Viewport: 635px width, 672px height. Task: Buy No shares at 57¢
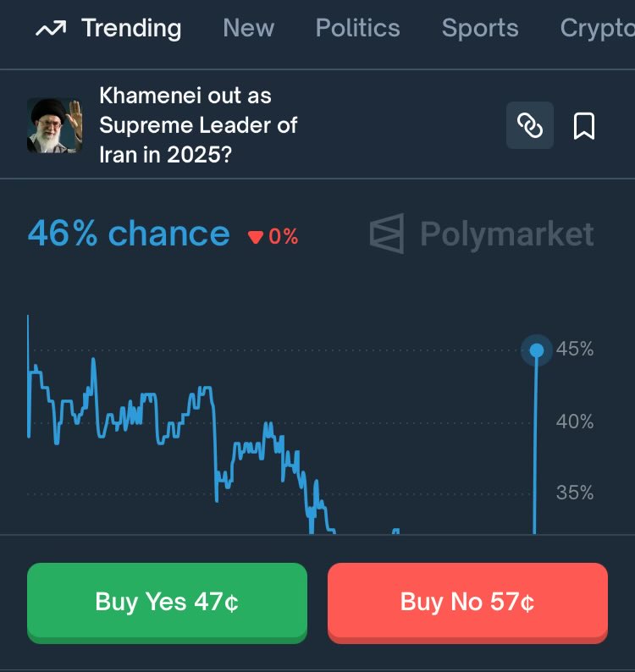coord(467,602)
